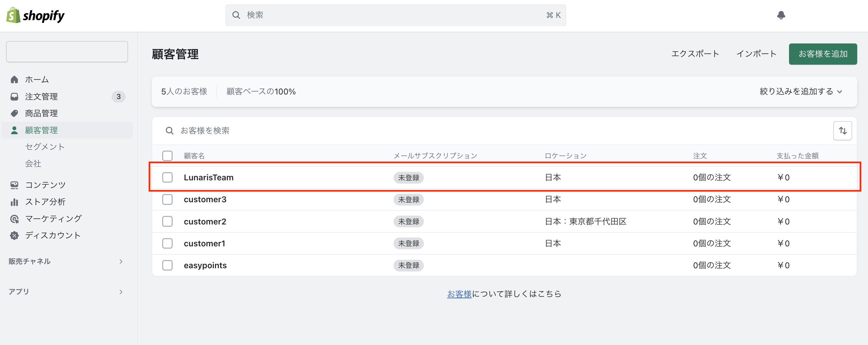Click the notification bell icon
This screenshot has width=868, height=345.
[781, 15]
